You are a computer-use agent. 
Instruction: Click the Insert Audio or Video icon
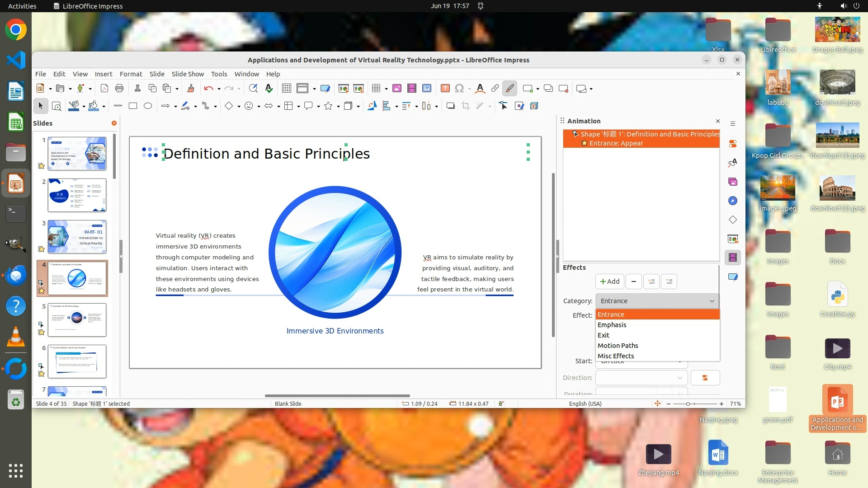[x=411, y=89]
